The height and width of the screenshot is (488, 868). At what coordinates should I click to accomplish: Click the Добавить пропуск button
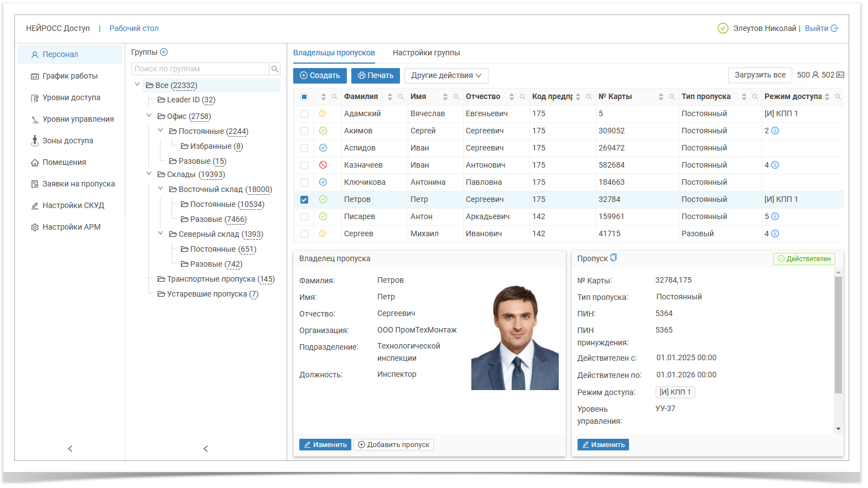(x=393, y=444)
